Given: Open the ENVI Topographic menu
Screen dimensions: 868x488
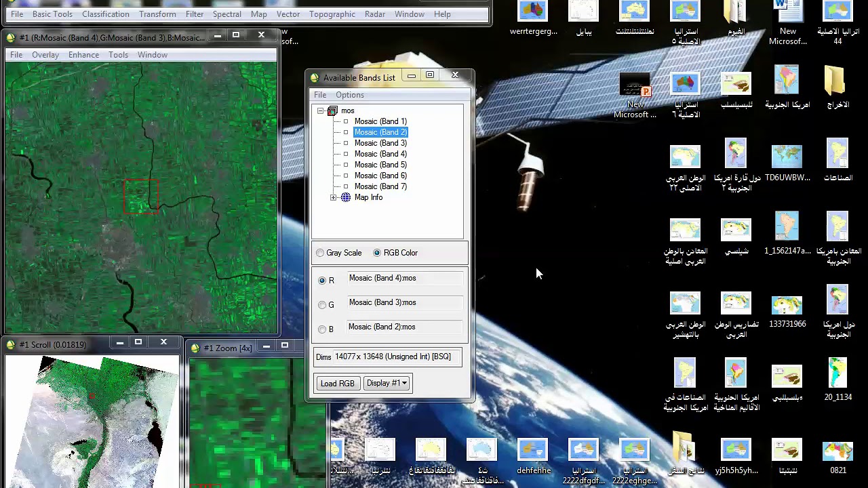Looking at the screenshot, I should (332, 14).
